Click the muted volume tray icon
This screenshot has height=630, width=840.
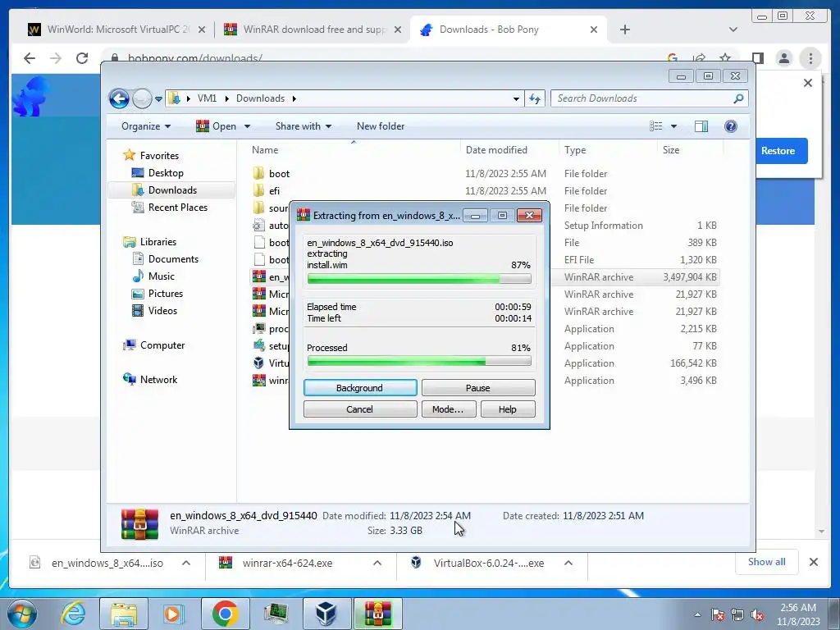757,615
